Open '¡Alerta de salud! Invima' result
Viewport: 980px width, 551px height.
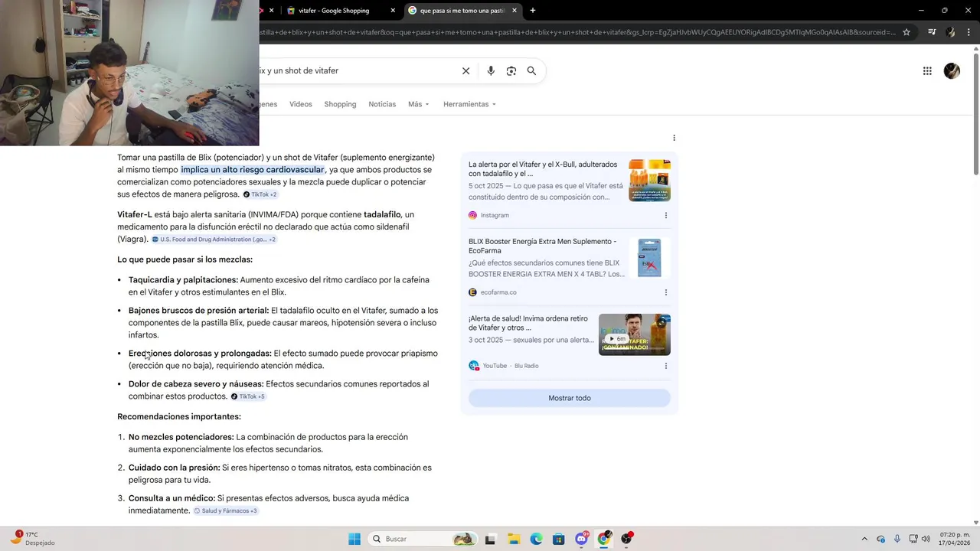[528, 323]
